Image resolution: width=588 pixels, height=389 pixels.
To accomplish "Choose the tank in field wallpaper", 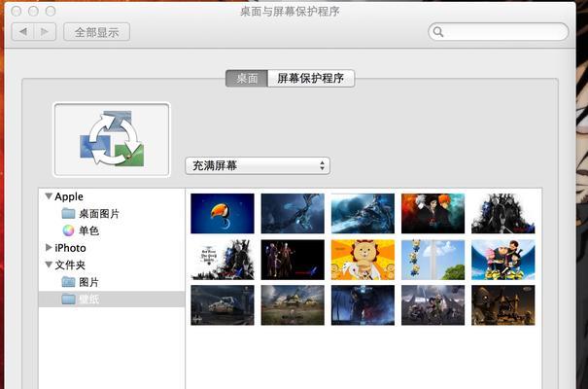I will [x=293, y=305].
